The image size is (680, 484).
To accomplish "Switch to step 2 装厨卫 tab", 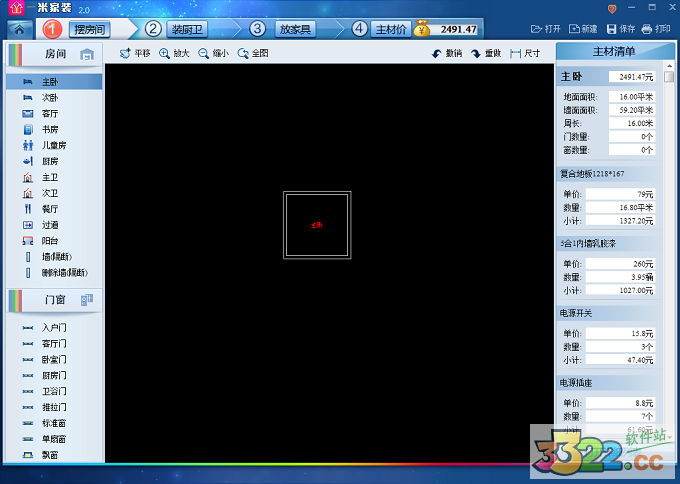I will click(185, 29).
